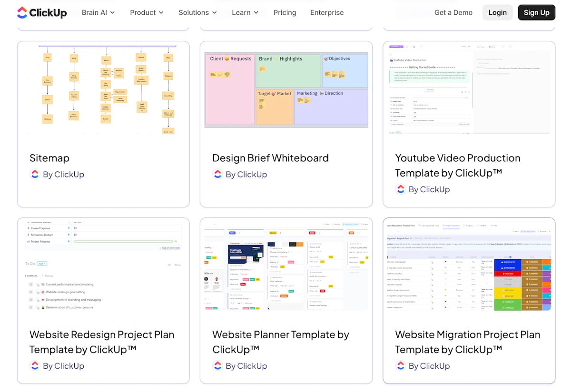Click ClickUp icon under Website Planner Template

coord(217,366)
